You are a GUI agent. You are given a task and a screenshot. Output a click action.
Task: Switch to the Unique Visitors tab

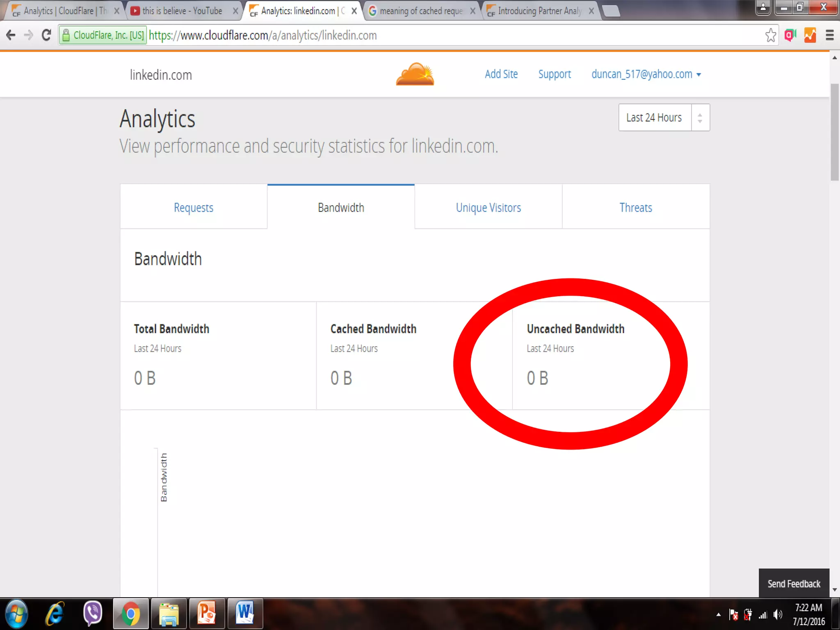488,208
